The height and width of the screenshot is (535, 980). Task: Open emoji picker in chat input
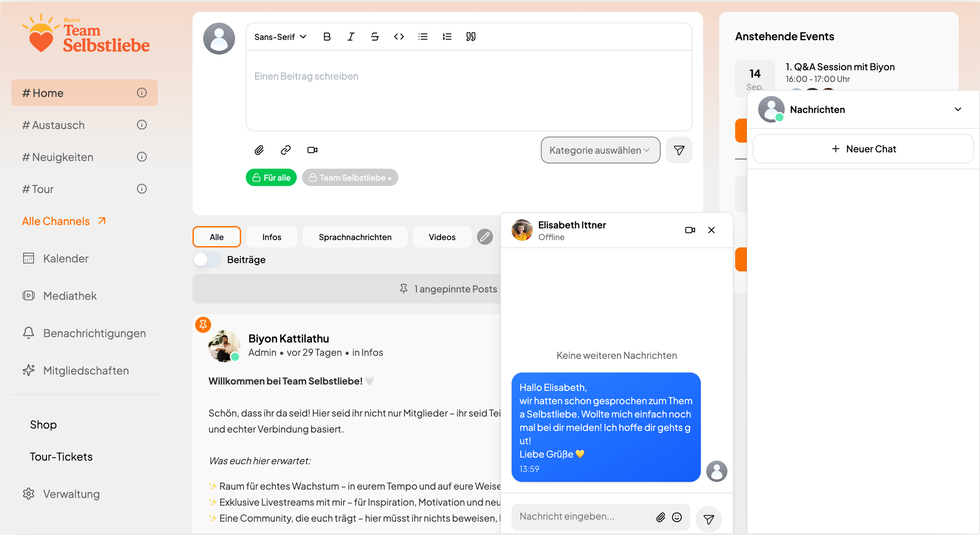coord(676,517)
